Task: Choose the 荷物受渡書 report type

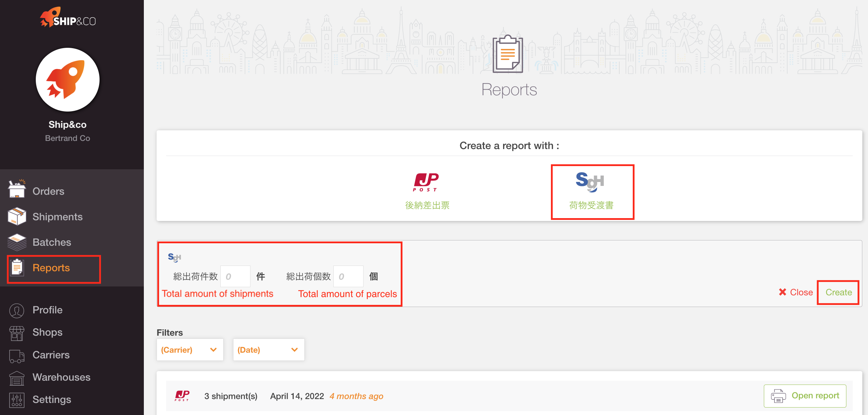Action: (591, 205)
